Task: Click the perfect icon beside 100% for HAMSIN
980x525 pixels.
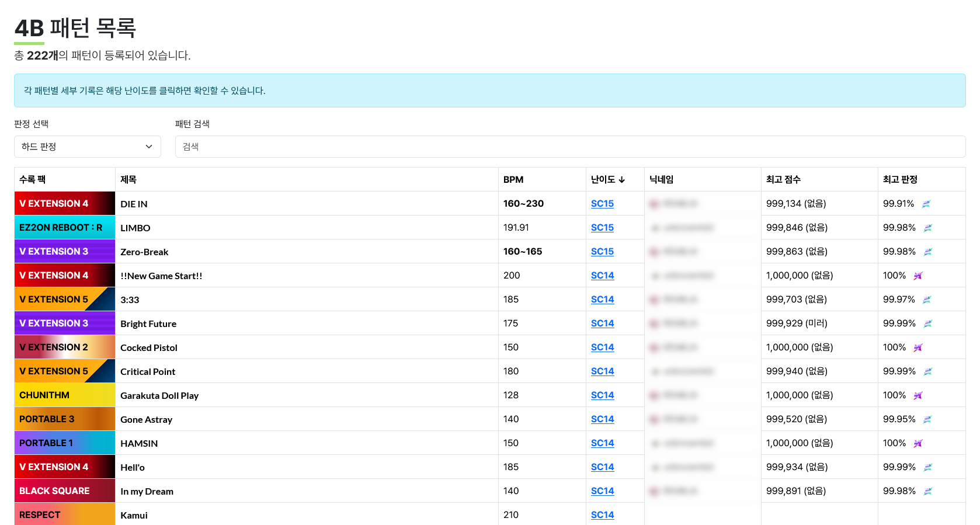Action: [918, 443]
